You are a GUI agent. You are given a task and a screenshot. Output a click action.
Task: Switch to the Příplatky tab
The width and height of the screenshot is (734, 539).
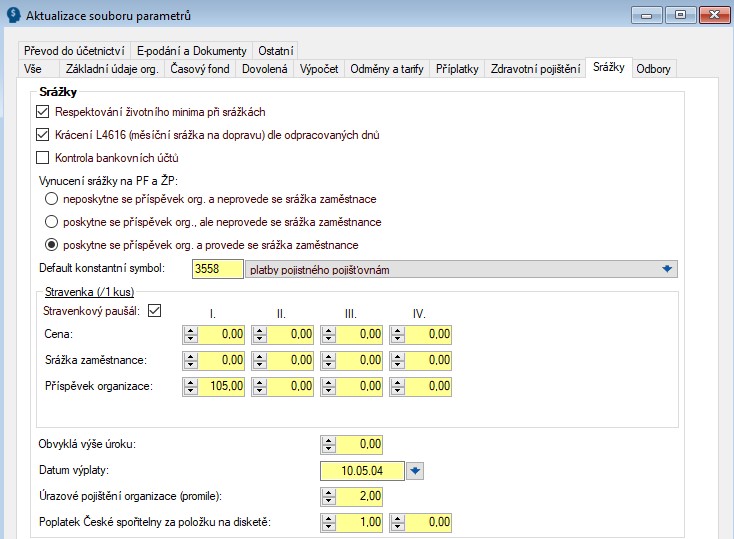[457, 69]
